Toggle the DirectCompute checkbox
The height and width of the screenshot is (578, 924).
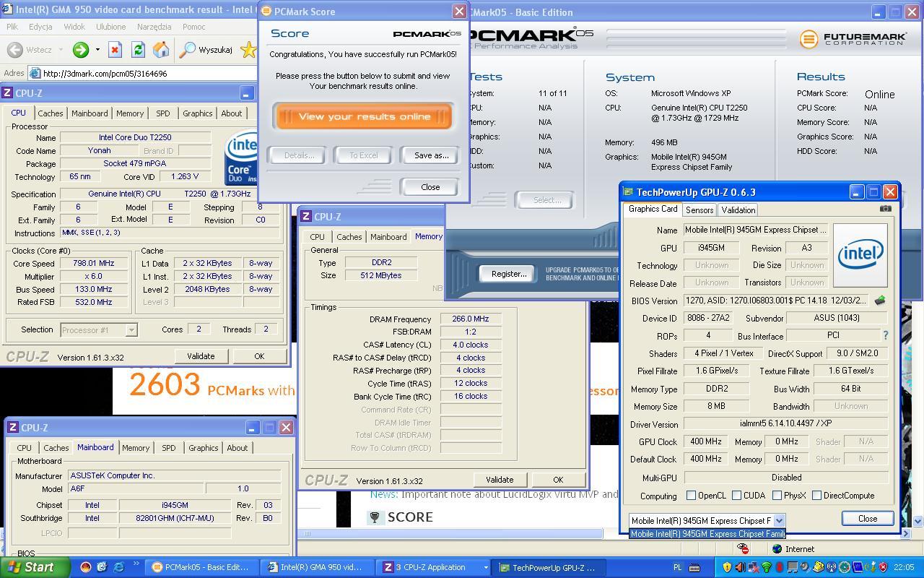point(816,496)
